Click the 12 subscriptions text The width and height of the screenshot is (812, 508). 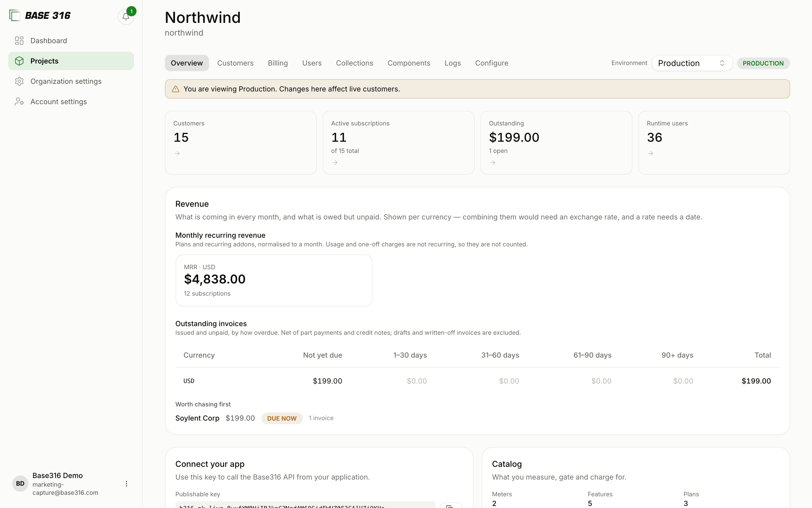coord(207,294)
